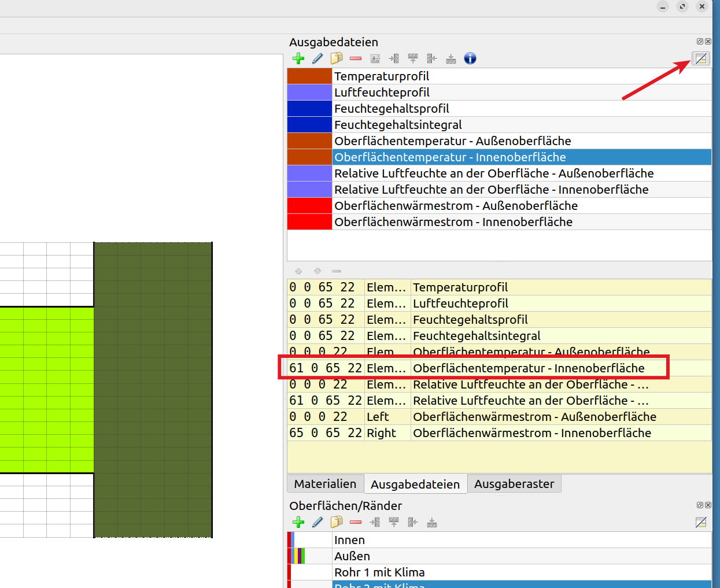Viewport: 720px width, 588px height.
Task: Assign to the bottom side in the Oberflächen/Ränder toolbar
Action: pyautogui.click(x=432, y=523)
